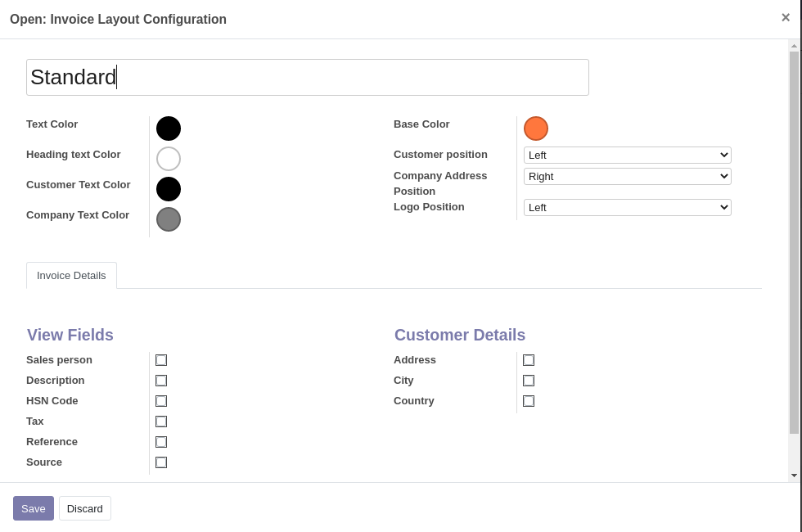Click the Customer Text Color swatch
The width and height of the screenshot is (802, 532).
(169, 189)
